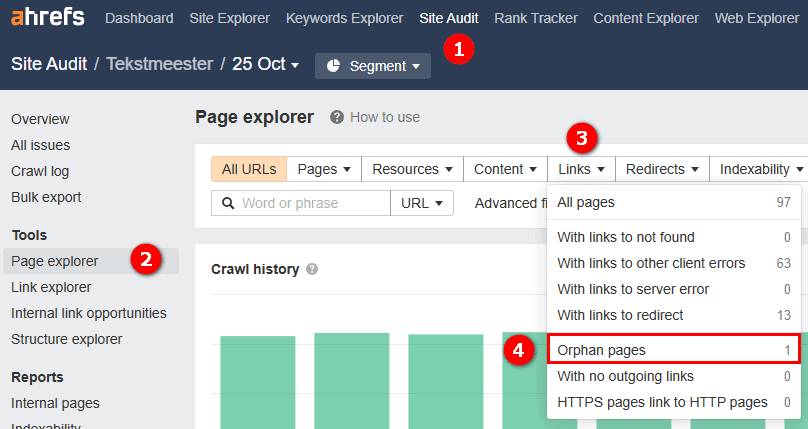Open Content Explorer
This screenshot has height=429, width=808.
pos(646,19)
